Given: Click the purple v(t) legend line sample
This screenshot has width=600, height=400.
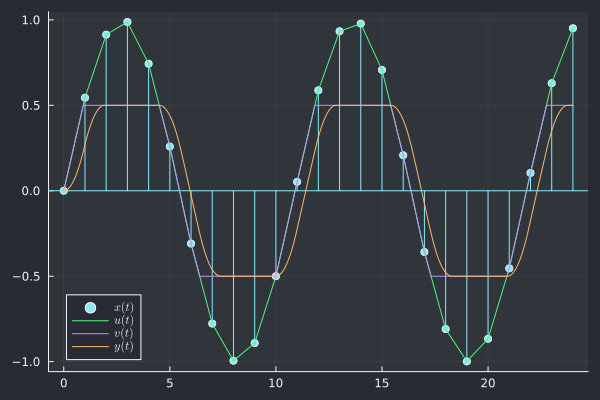Looking at the screenshot, I should tap(90, 332).
